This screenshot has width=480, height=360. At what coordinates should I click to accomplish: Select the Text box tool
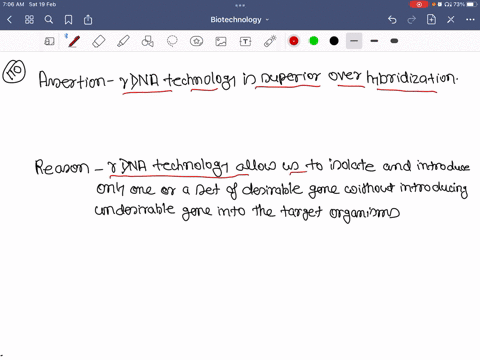point(245,41)
